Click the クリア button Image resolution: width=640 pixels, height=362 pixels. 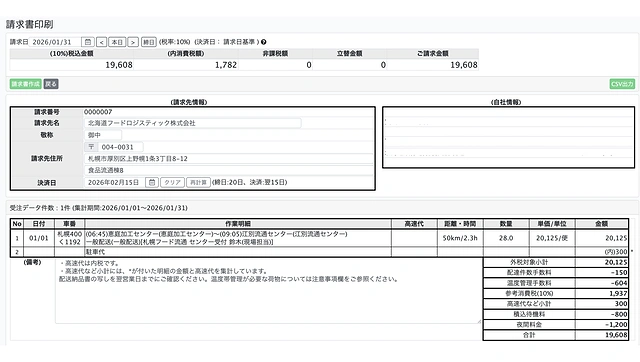coord(172,182)
